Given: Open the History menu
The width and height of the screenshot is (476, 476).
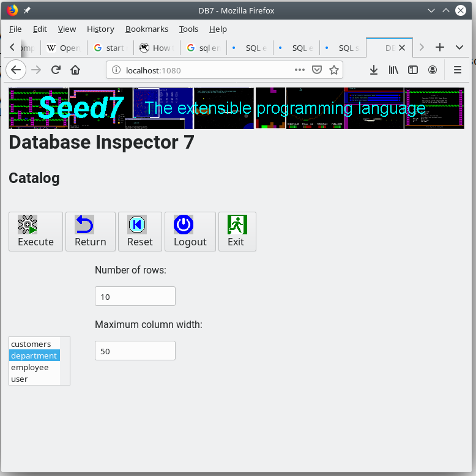Looking at the screenshot, I should pos(100,29).
